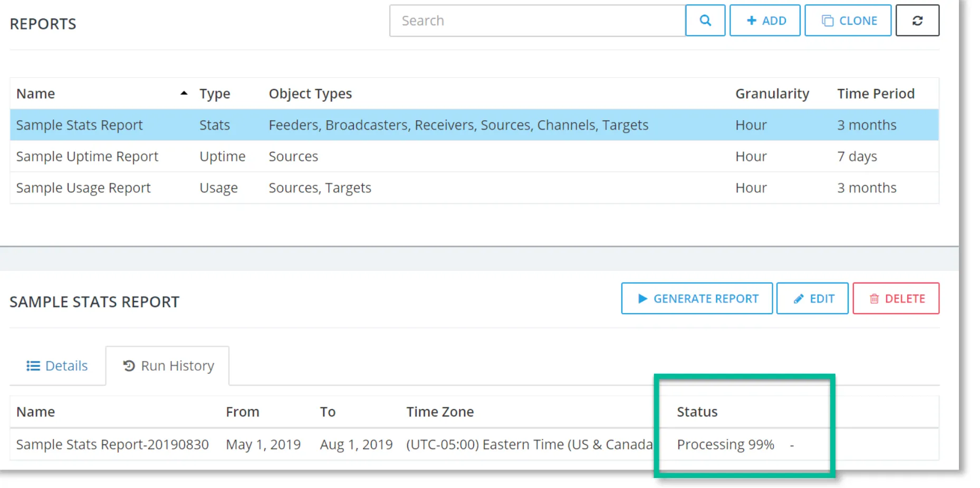Viewport: 980px width, 488px height.
Task: Click the Hour granularity cell for Sample Uptime Report
Action: pyautogui.click(x=751, y=157)
